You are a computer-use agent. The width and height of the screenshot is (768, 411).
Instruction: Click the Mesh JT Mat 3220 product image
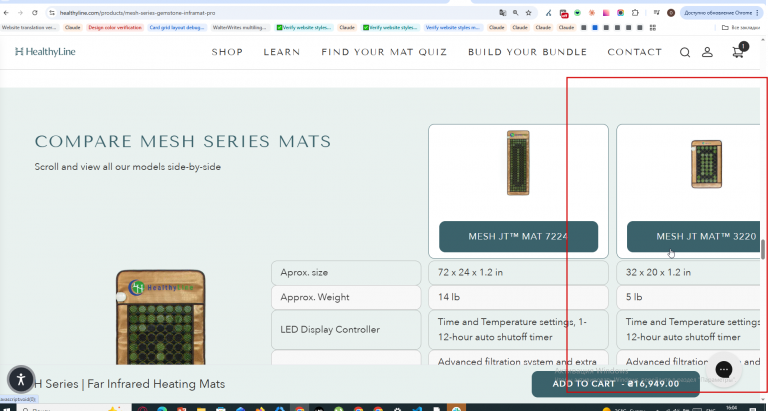pos(706,164)
